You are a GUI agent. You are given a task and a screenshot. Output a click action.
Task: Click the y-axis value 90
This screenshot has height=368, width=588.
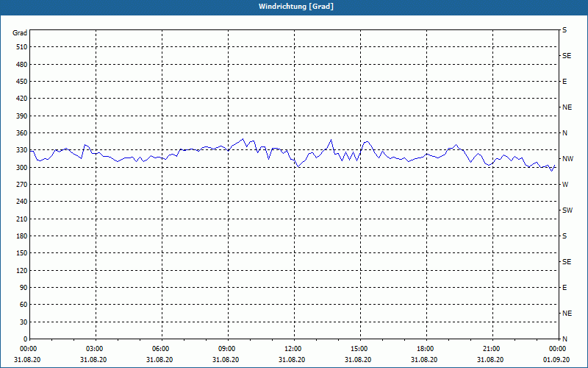tap(24, 288)
